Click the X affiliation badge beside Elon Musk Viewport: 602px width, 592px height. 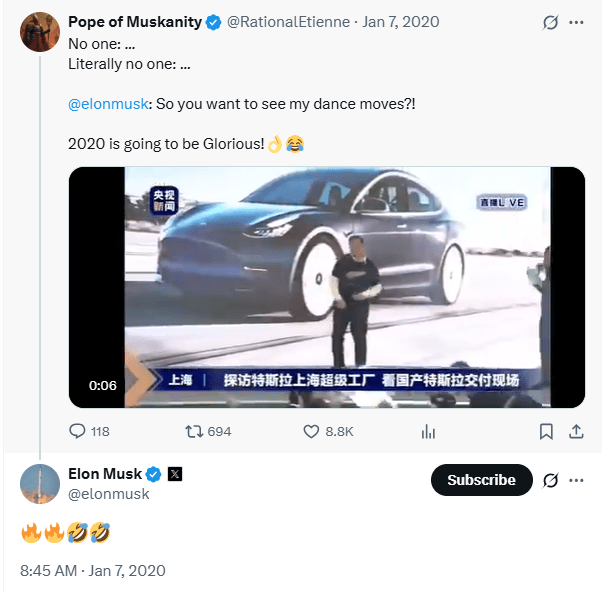[x=173, y=474]
